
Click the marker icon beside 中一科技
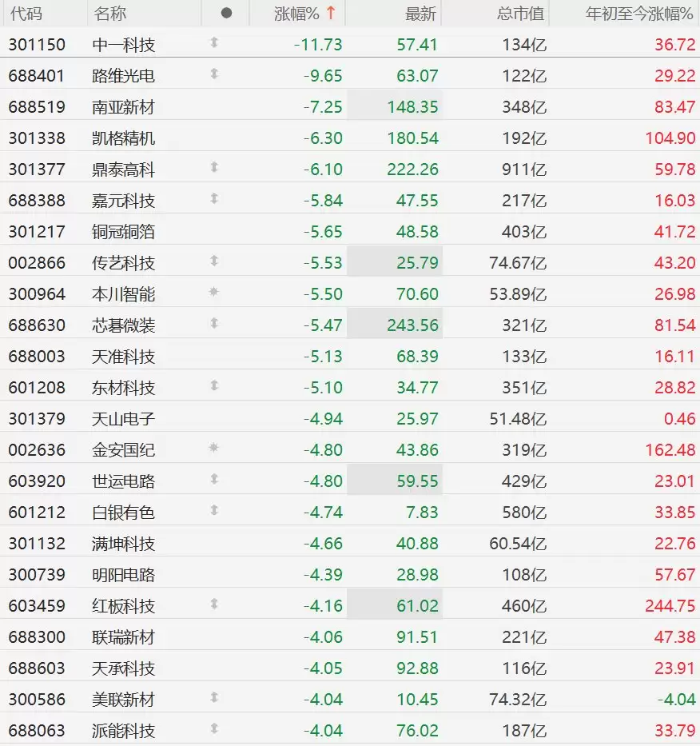tap(213, 43)
